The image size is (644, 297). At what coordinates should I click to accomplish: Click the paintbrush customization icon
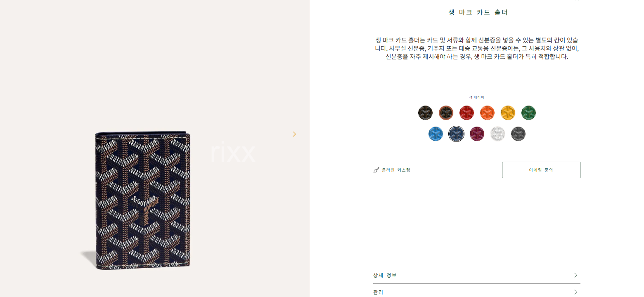(x=376, y=170)
